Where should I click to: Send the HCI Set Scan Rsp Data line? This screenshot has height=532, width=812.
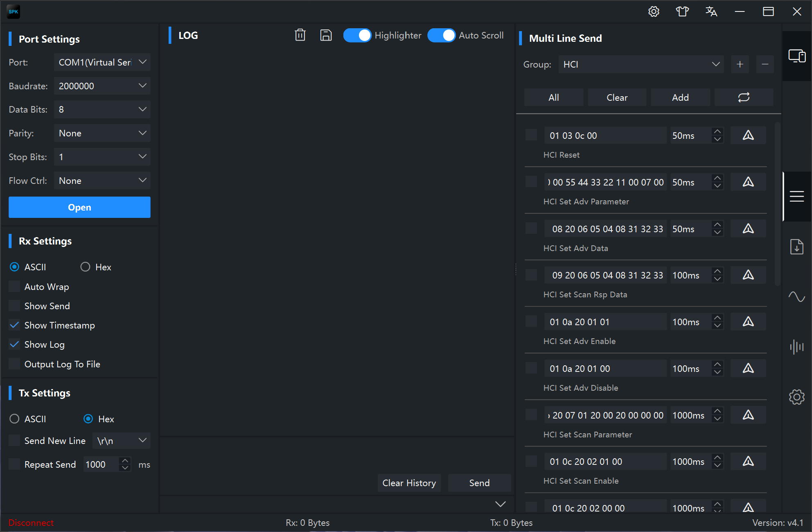click(748, 275)
